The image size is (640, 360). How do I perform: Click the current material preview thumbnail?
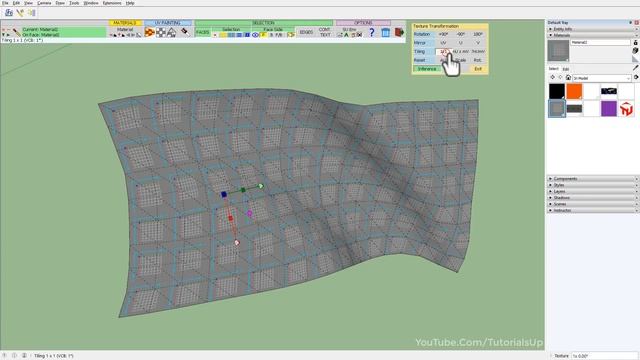point(558,50)
